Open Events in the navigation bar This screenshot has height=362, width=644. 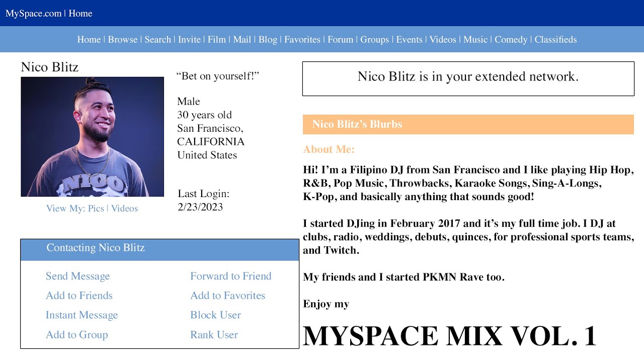(x=410, y=40)
